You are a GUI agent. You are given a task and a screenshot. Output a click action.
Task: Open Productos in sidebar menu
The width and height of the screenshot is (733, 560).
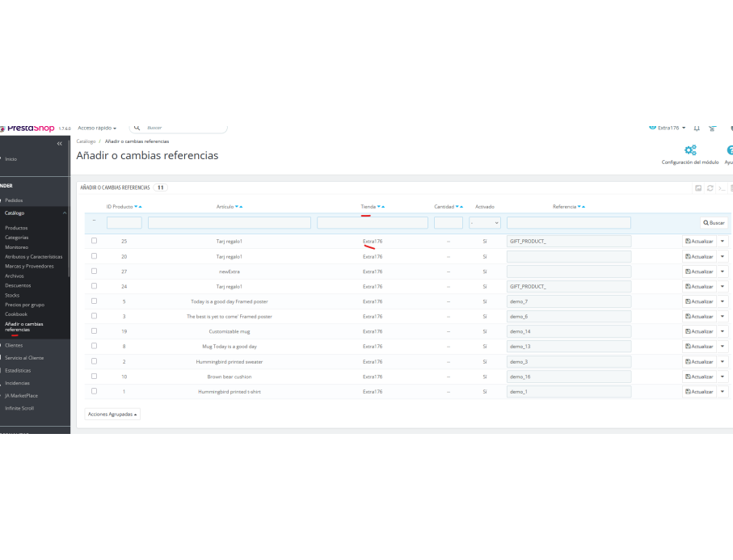click(16, 228)
